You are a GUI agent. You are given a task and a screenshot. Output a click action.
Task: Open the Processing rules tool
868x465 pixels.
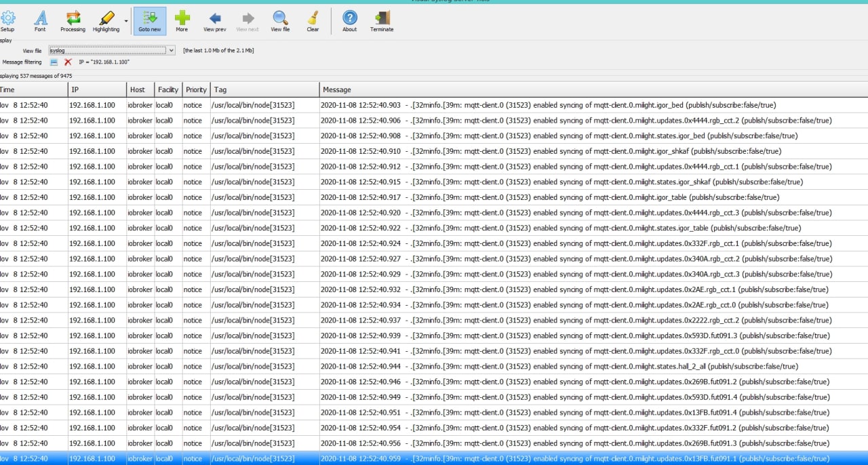[73, 21]
